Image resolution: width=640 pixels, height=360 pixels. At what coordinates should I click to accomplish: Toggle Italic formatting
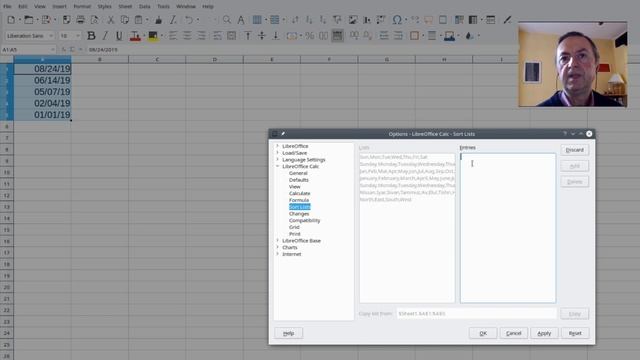[x=105, y=36]
